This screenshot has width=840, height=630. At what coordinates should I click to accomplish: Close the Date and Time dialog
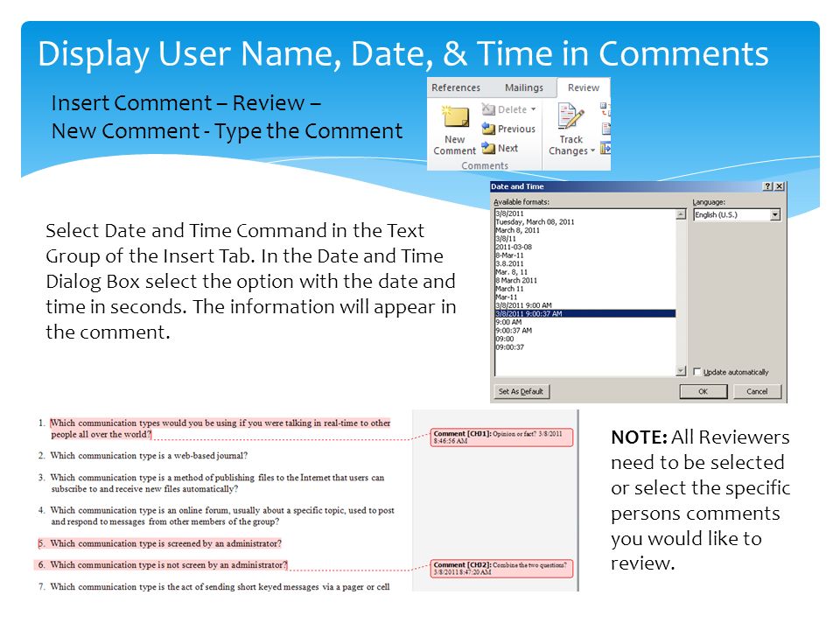click(x=780, y=186)
